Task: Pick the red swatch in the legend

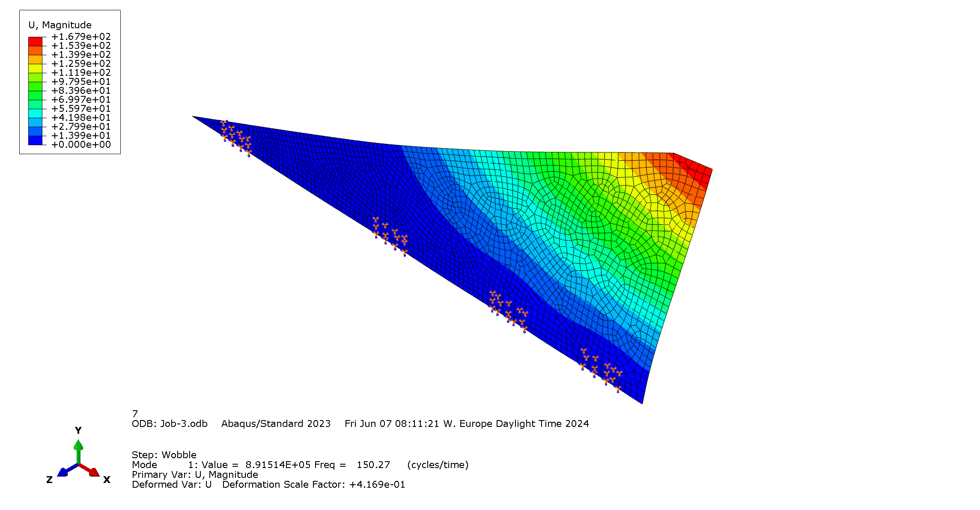Action: pos(36,42)
